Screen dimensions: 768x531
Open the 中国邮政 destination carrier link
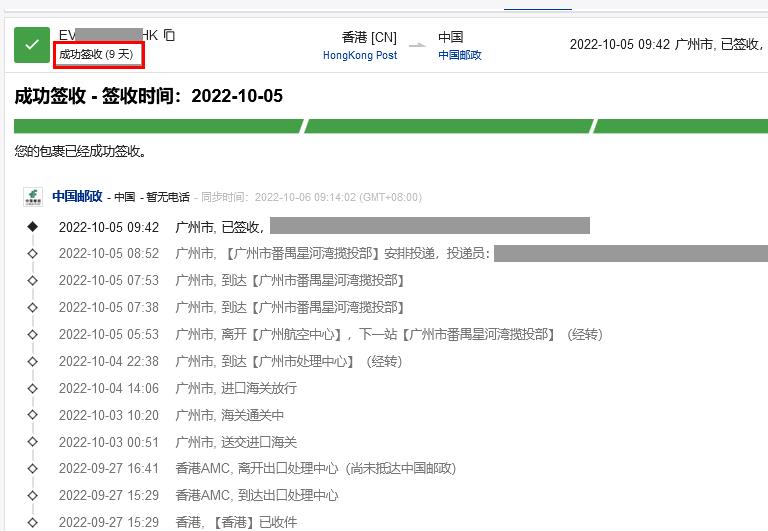(460, 56)
